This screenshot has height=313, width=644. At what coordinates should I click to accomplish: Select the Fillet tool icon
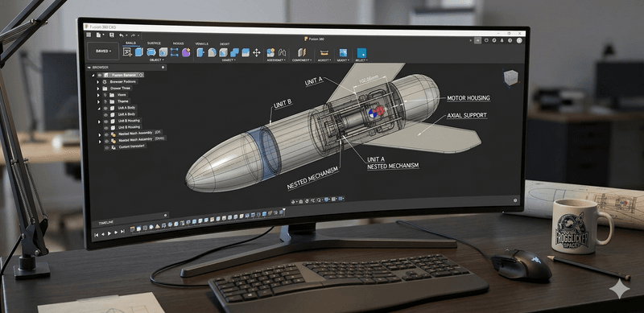pyautogui.click(x=212, y=52)
